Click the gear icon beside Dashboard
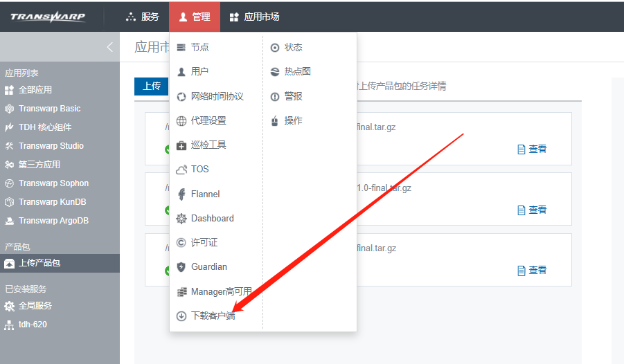The height and width of the screenshot is (364, 624). [181, 219]
